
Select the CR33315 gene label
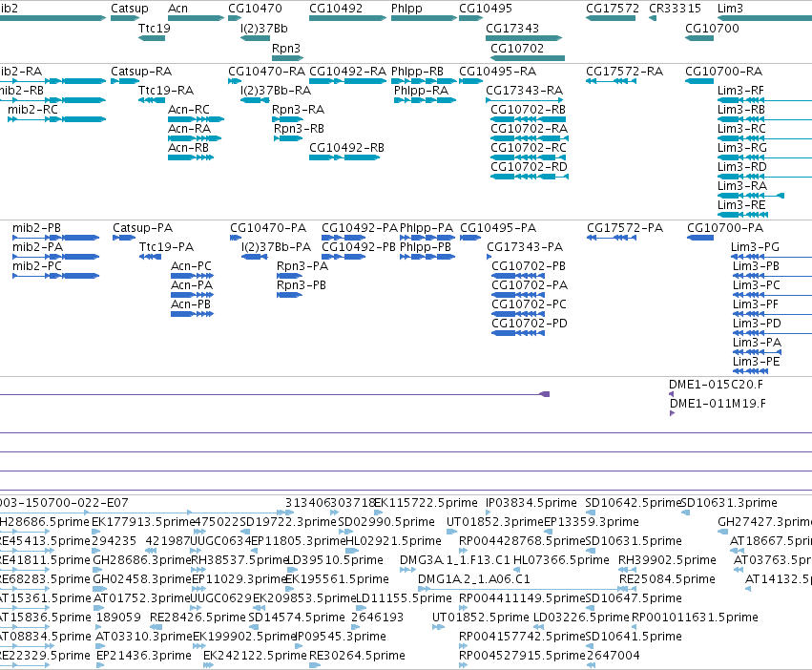tap(676, 9)
